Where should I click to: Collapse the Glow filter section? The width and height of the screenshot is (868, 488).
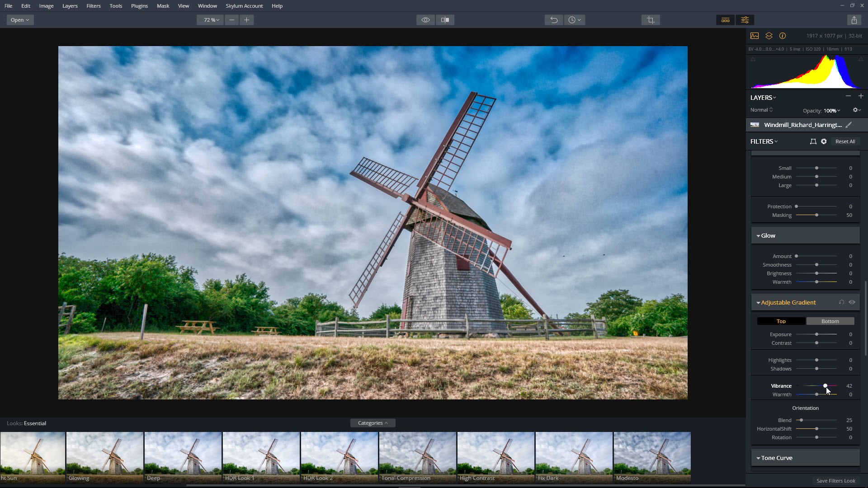tap(758, 236)
